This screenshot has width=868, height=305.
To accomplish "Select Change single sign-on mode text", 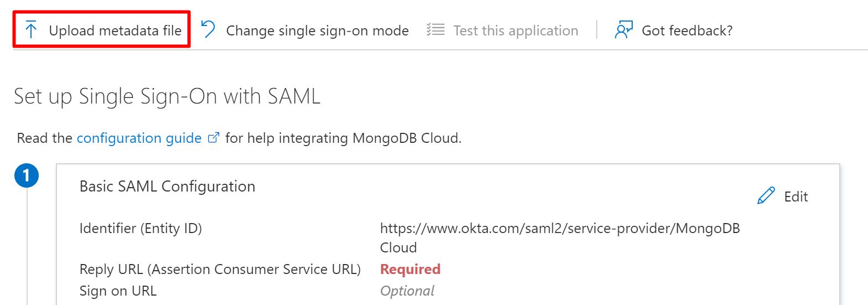I will pos(317,30).
